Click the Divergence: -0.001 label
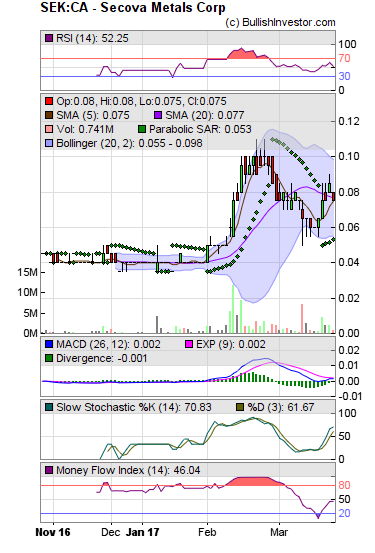 pyautogui.click(x=102, y=359)
